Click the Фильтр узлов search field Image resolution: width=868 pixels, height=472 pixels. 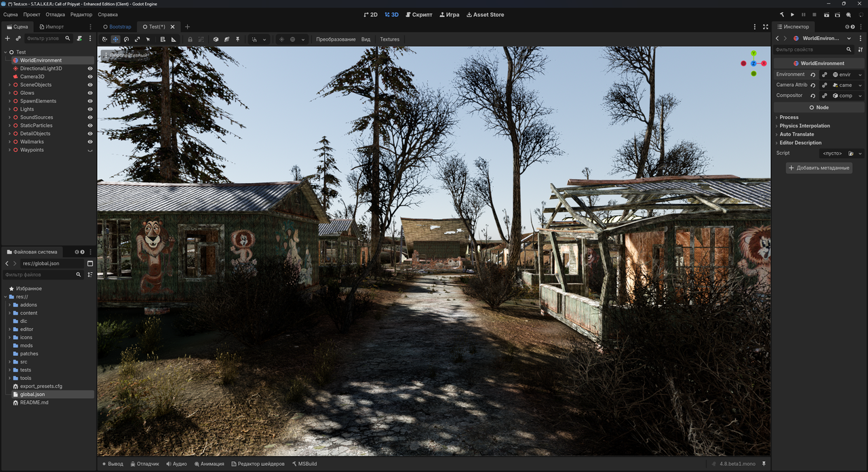[47, 39]
